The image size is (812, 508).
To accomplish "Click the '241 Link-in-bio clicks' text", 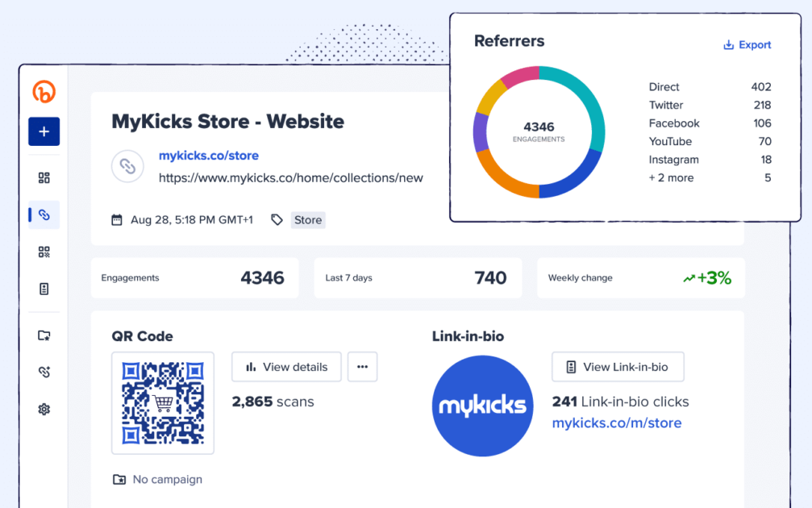I will (x=620, y=402).
